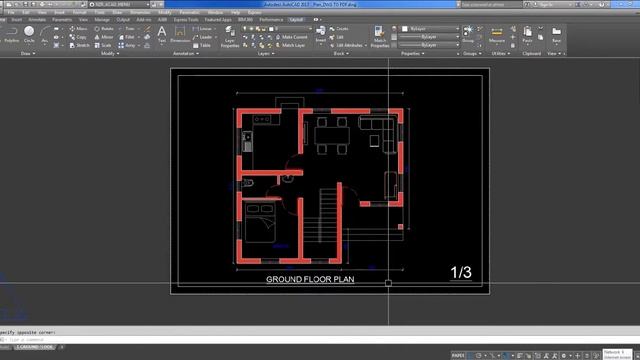Switch to the Output ribbon tab
Screen dimensions: 640x360
click(123, 20)
